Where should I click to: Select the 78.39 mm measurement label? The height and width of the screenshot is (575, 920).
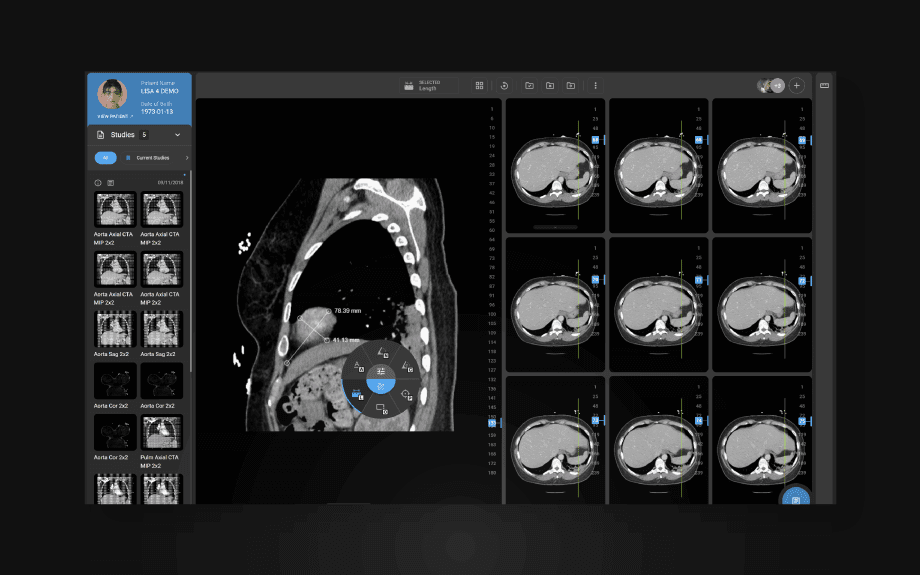[347, 311]
